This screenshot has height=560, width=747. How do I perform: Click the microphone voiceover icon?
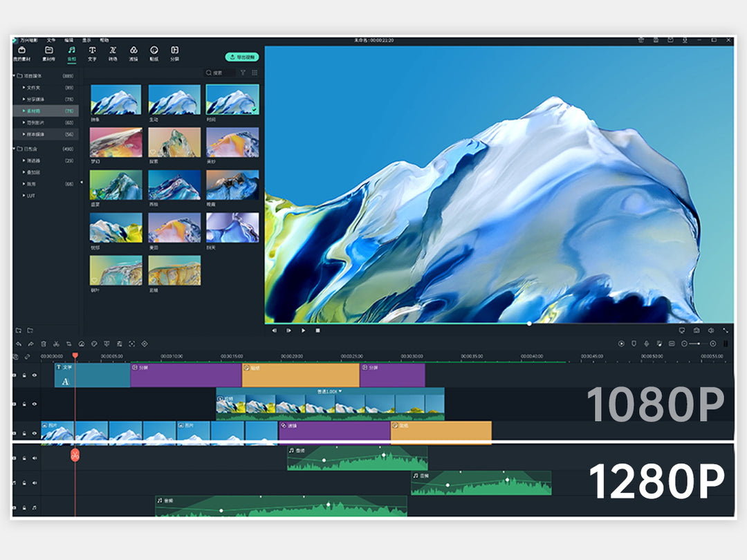click(x=646, y=344)
